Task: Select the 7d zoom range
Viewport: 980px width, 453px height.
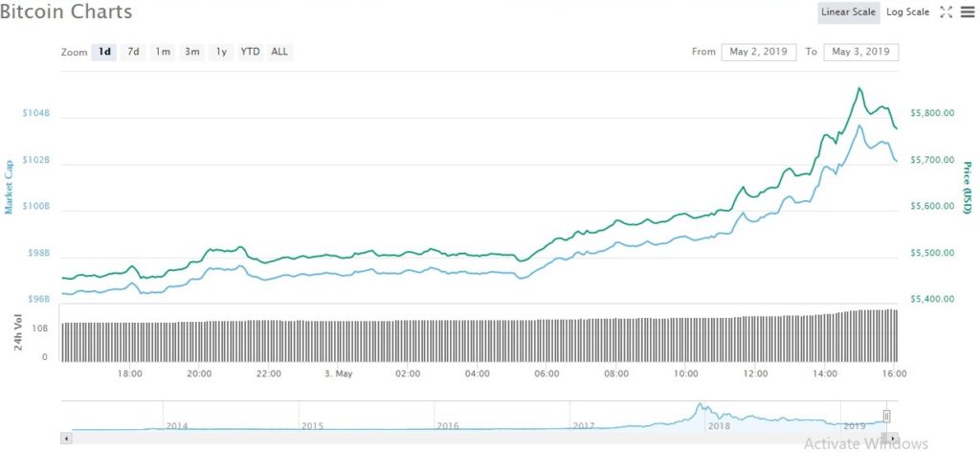Action: click(133, 52)
